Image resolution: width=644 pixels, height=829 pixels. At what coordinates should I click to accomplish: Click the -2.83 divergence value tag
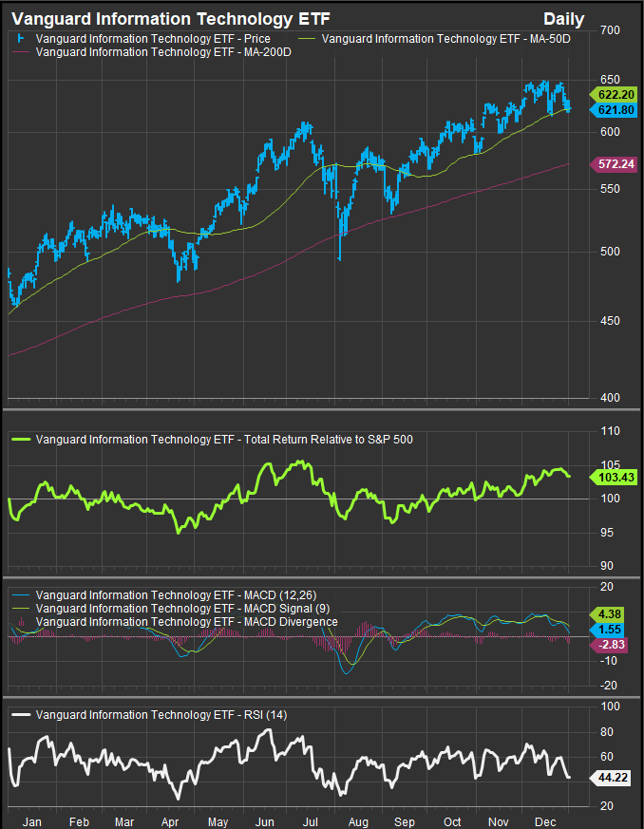(610, 645)
